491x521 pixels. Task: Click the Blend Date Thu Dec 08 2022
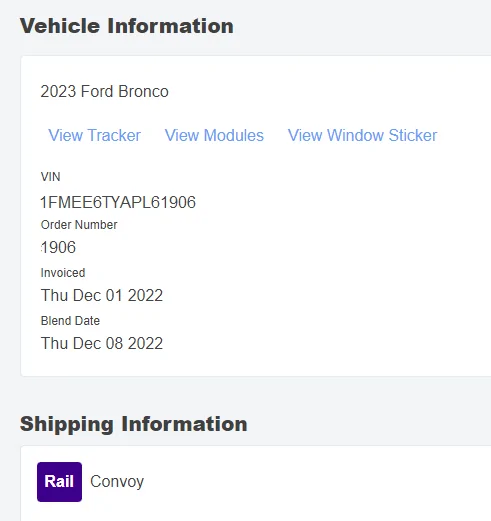tap(102, 343)
